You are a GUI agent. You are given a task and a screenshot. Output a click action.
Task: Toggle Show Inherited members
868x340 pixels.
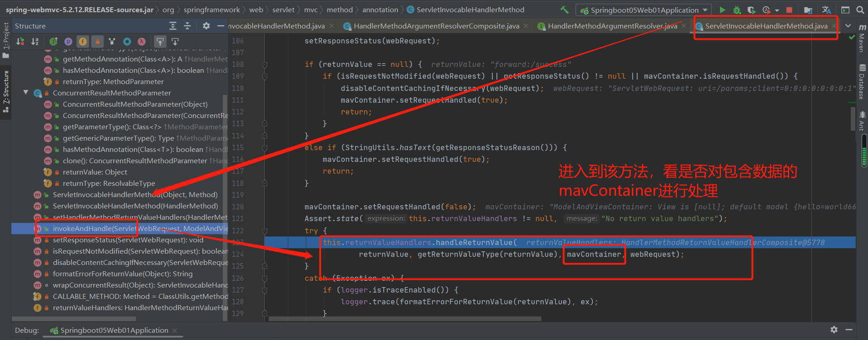pos(53,42)
